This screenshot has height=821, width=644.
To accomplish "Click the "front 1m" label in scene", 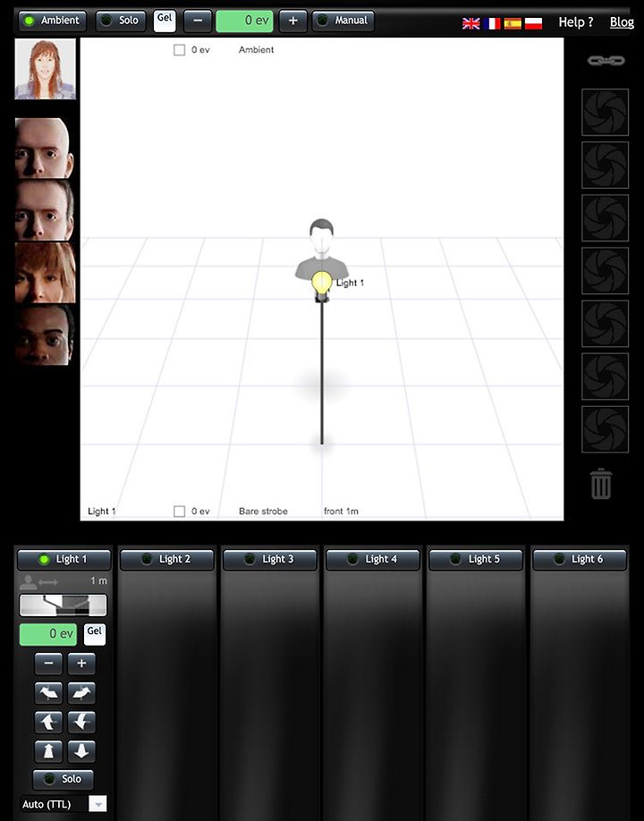I will click(x=341, y=511).
